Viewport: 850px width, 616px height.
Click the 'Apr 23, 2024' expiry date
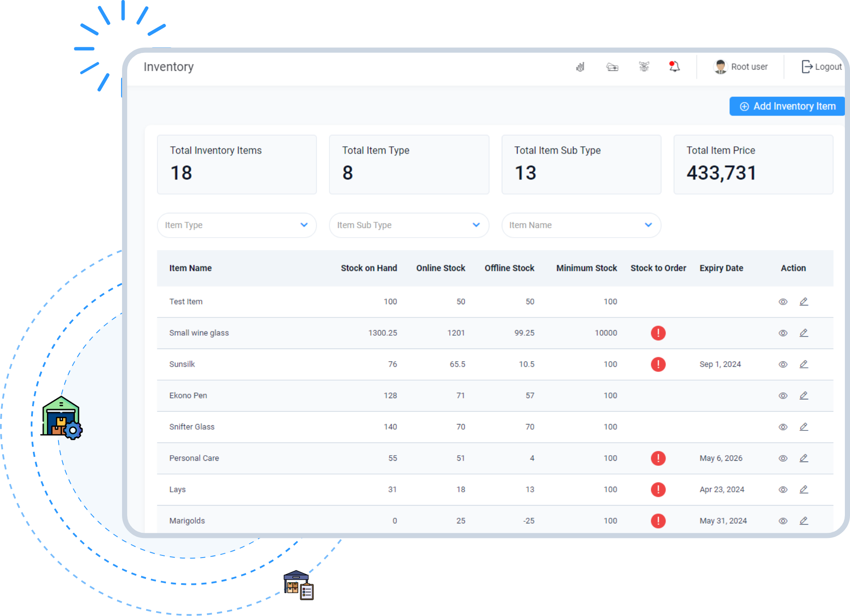click(722, 490)
